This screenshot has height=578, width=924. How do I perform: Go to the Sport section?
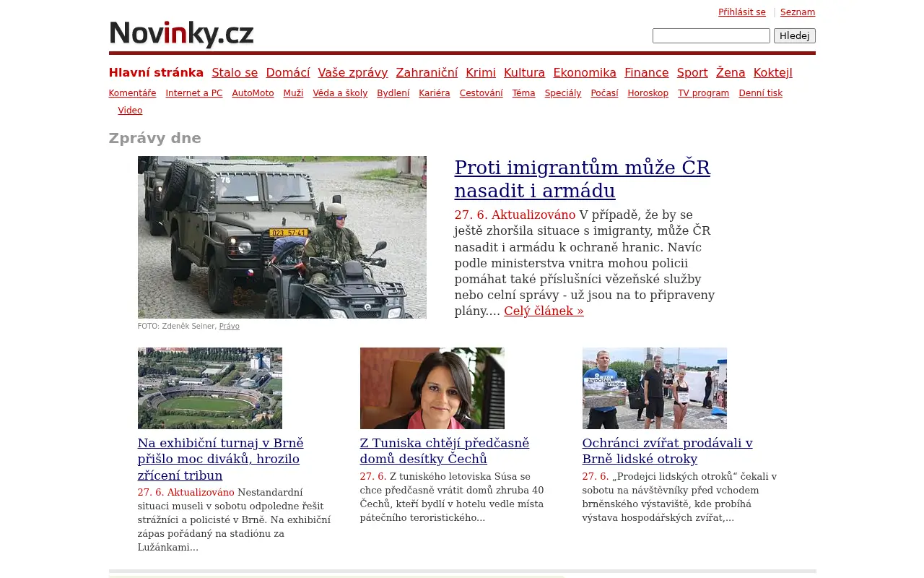tap(692, 73)
